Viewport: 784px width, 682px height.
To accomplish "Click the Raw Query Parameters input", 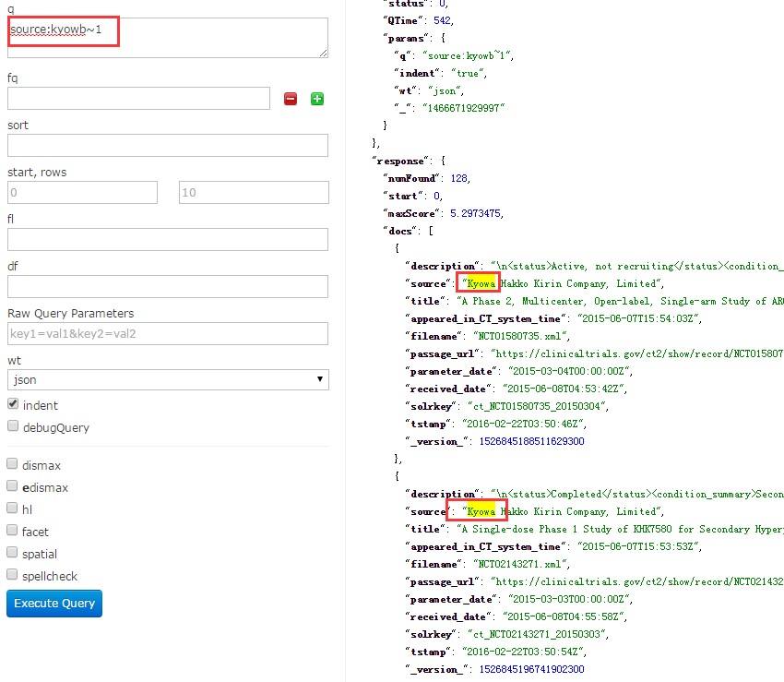I will click(168, 333).
